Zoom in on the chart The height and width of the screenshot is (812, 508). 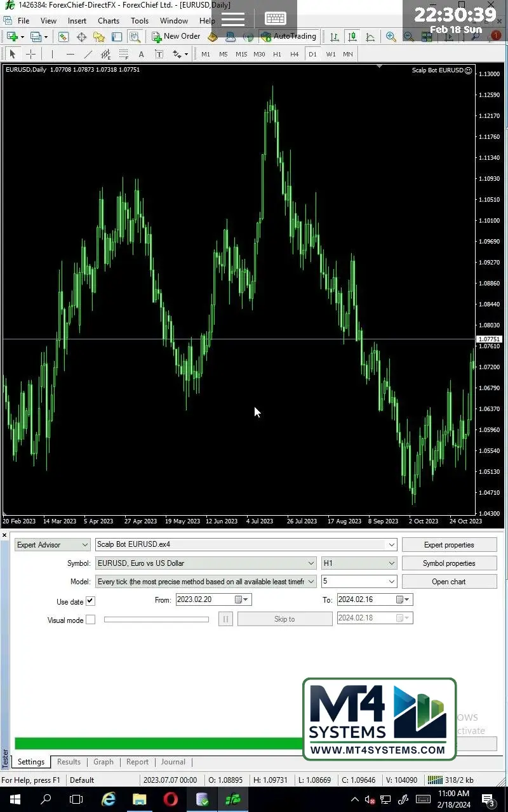391,37
